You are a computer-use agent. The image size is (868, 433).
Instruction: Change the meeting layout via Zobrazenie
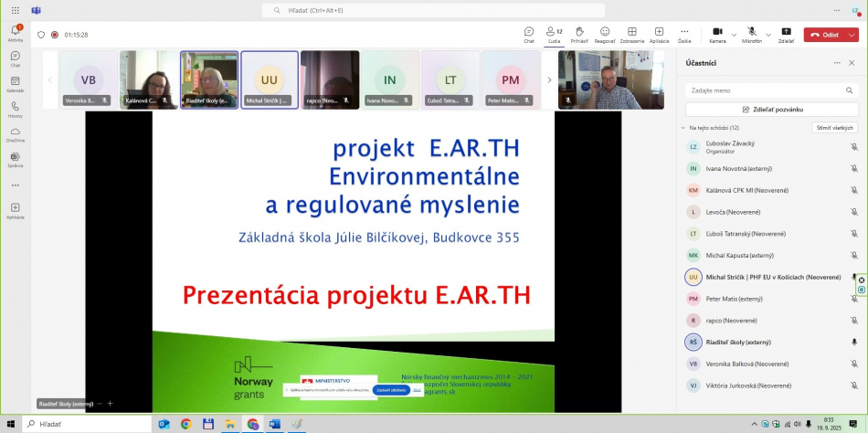(x=631, y=34)
